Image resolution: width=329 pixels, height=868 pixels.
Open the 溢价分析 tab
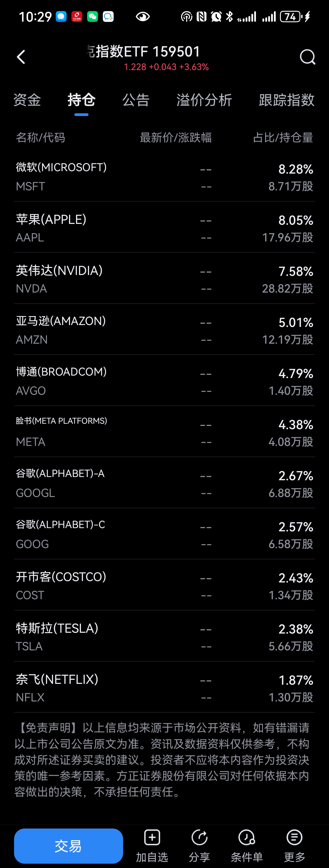tap(204, 100)
